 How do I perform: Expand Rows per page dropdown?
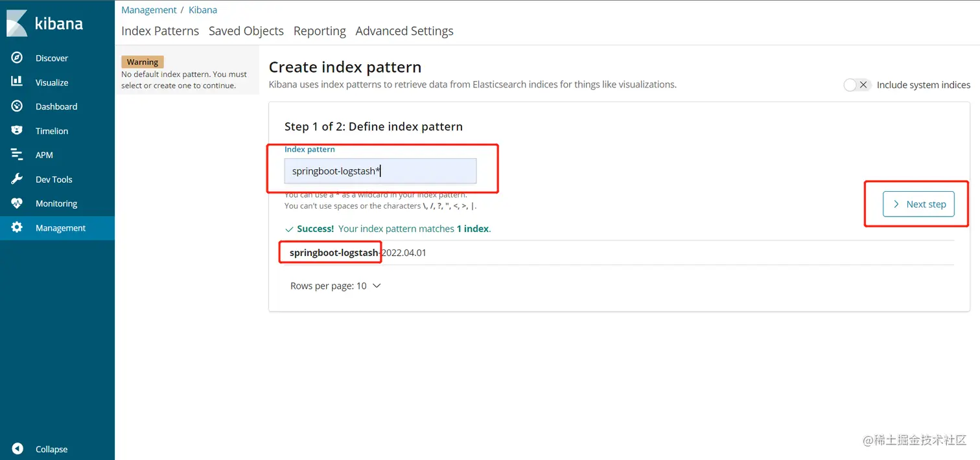point(336,286)
